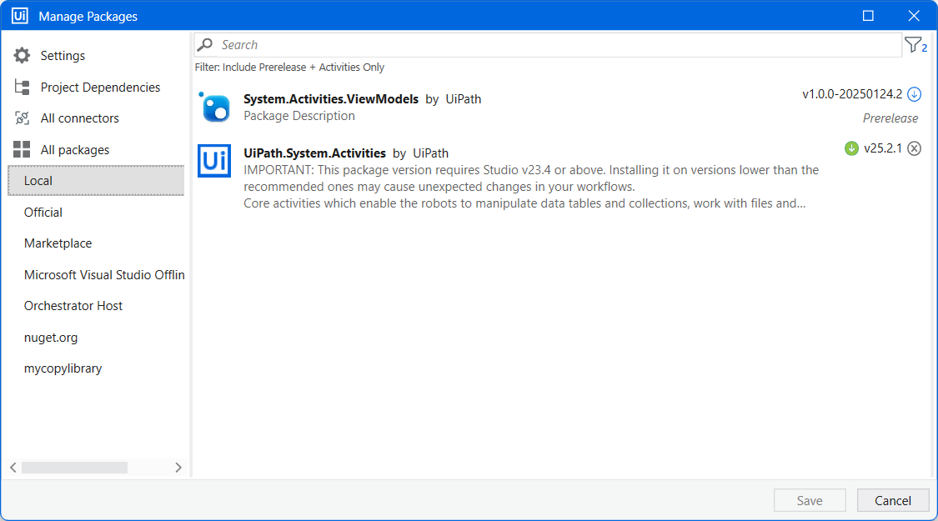Click the Cancel button
The image size is (938, 521).
pyautogui.click(x=893, y=501)
